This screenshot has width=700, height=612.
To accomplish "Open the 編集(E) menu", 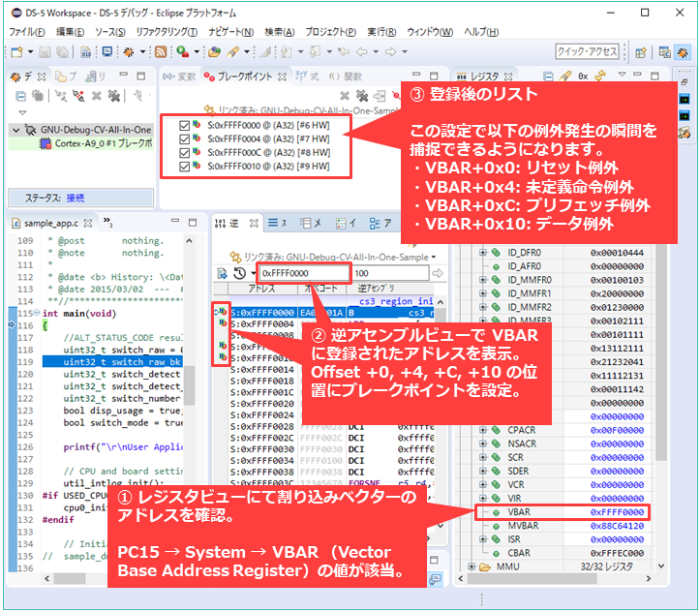I will click(x=70, y=32).
